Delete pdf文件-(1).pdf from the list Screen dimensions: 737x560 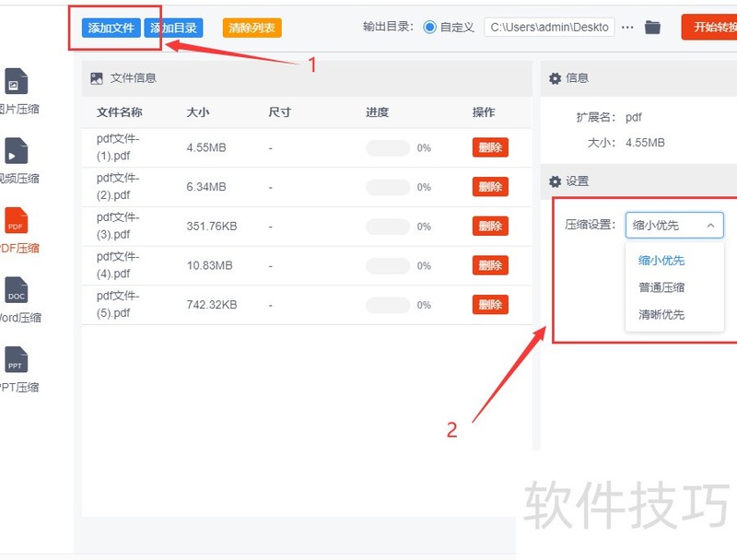[x=490, y=147]
